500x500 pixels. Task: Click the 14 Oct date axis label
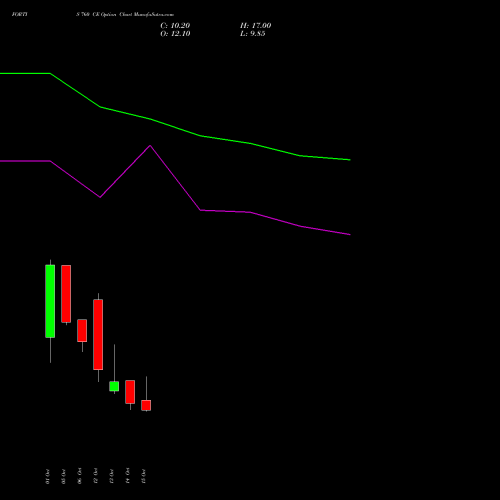[x=127, y=476]
